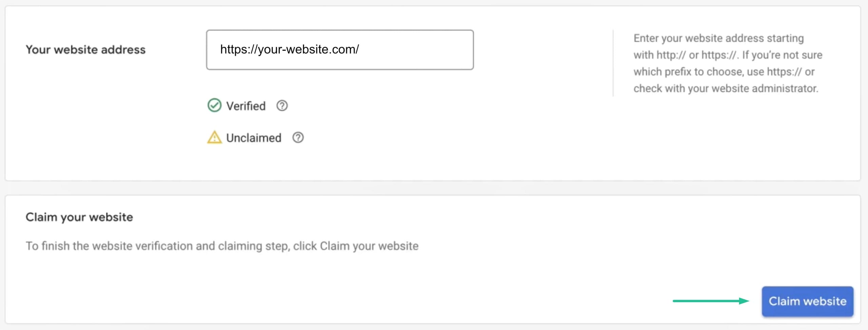Click the green arrow pointing to the button
The image size is (868, 330).
point(711,301)
